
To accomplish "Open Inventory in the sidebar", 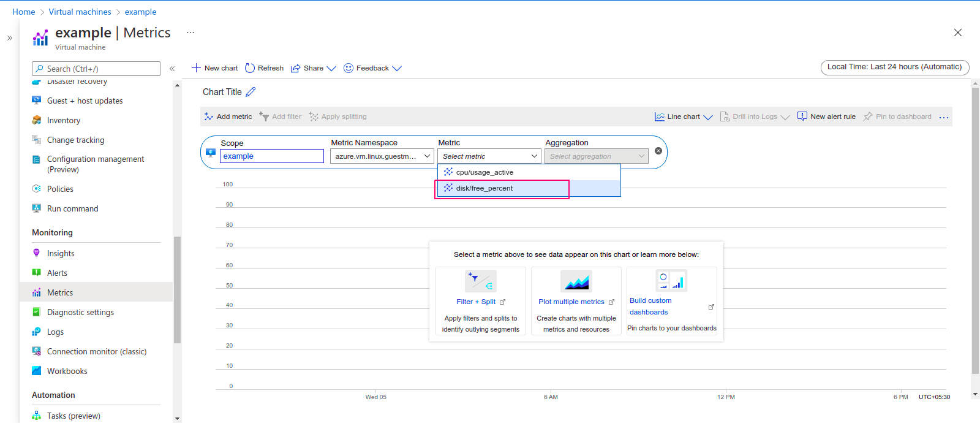I will coord(64,121).
